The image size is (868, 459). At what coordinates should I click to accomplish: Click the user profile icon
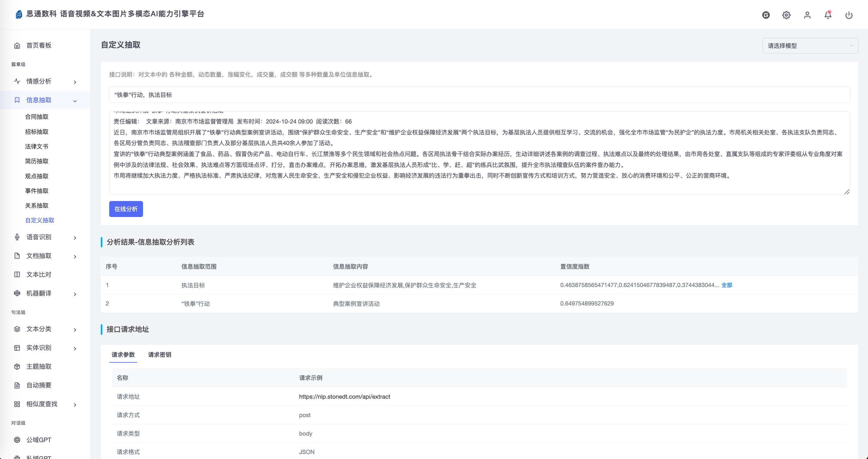(x=807, y=15)
